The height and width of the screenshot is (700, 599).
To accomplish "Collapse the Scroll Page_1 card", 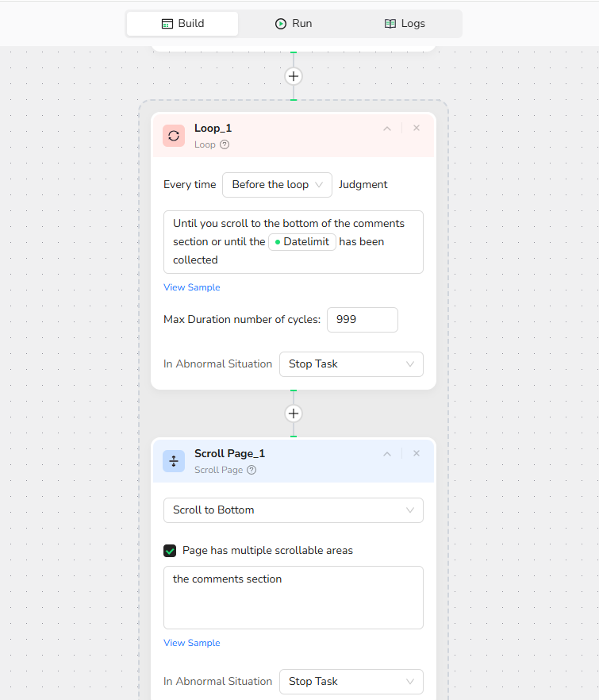I will pos(387,454).
